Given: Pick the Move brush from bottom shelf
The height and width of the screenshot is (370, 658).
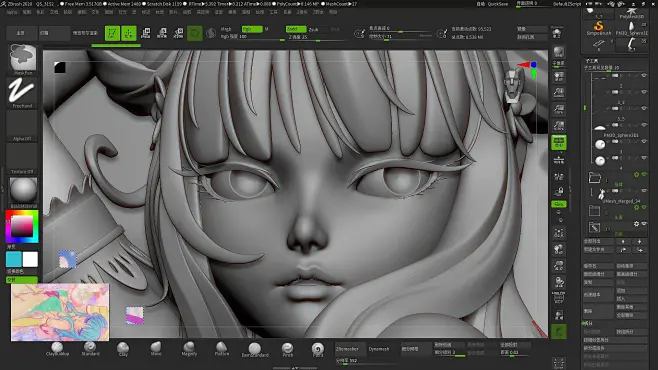Looking at the screenshot, I should pyautogui.click(x=156, y=349).
